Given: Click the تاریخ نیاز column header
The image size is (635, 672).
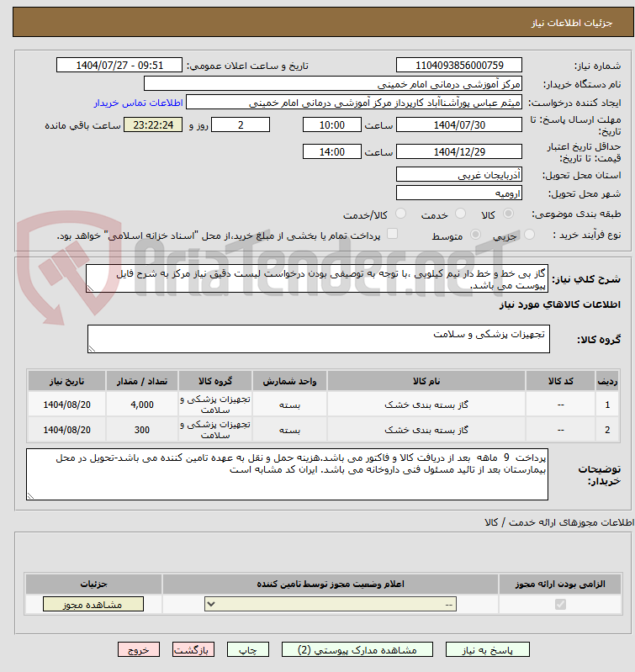Looking at the screenshot, I should point(66,381).
